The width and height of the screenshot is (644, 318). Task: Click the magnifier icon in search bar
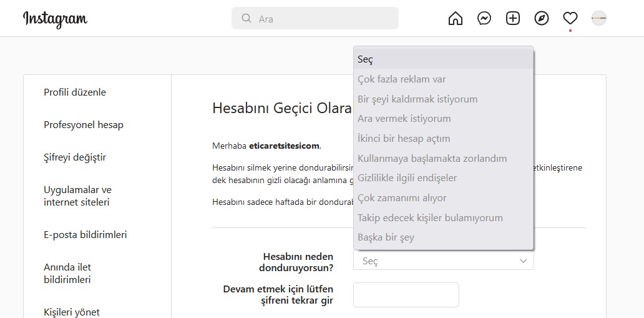tap(246, 19)
